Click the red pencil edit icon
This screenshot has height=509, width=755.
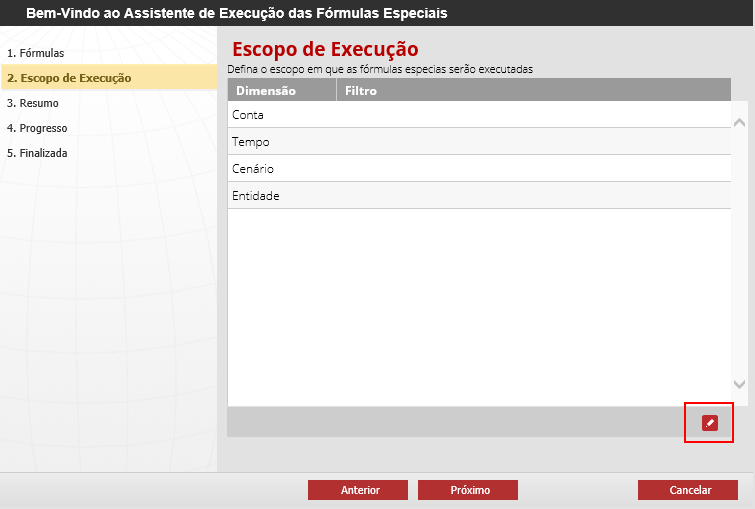(709, 423)
